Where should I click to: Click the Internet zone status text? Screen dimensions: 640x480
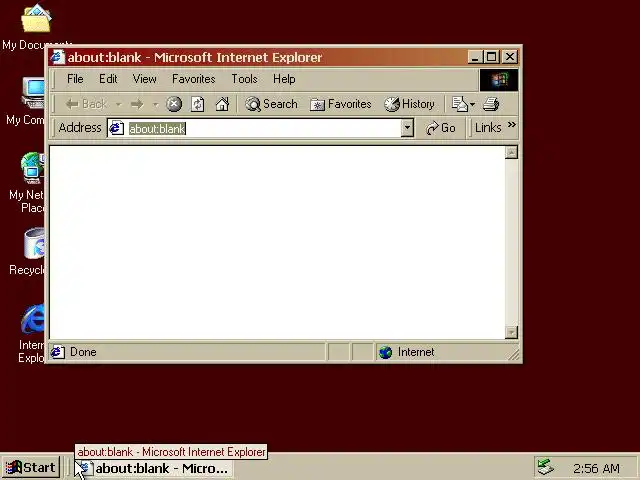coord(416,352)
